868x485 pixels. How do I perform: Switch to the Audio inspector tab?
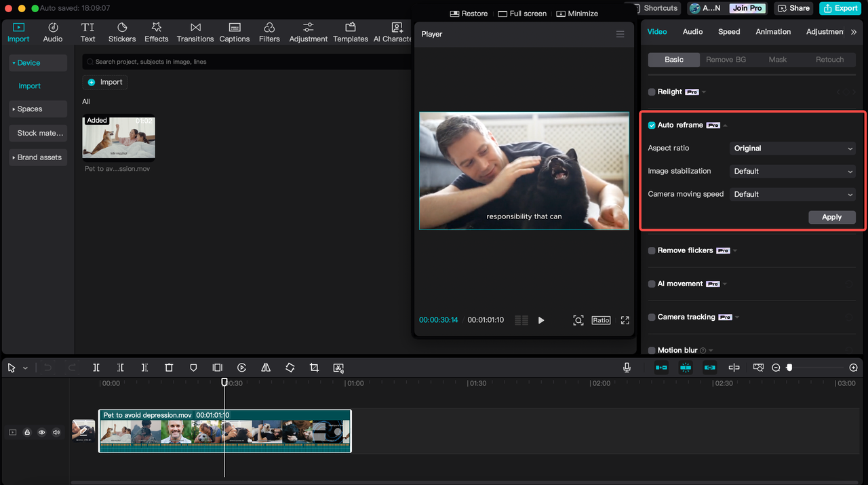(692, 32)
